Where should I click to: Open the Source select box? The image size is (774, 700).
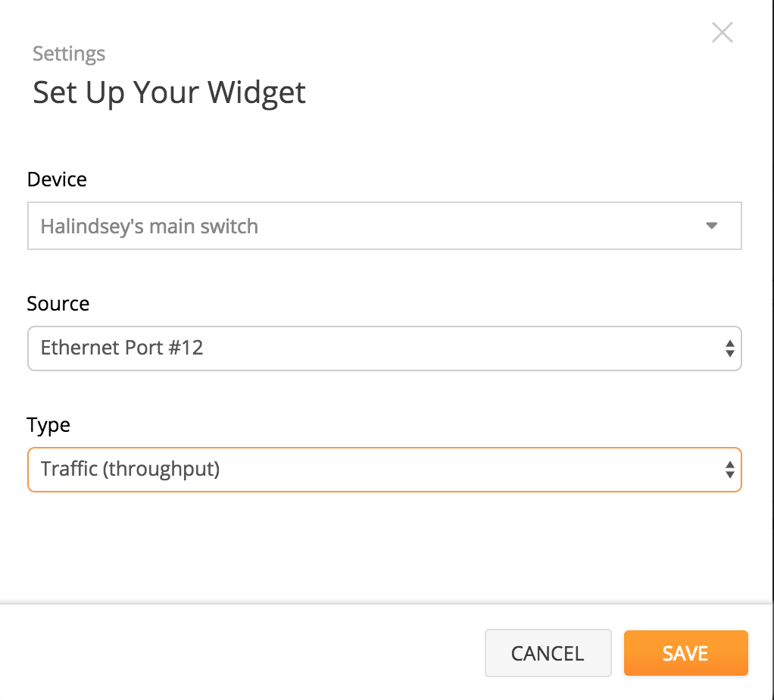(384, 348)
